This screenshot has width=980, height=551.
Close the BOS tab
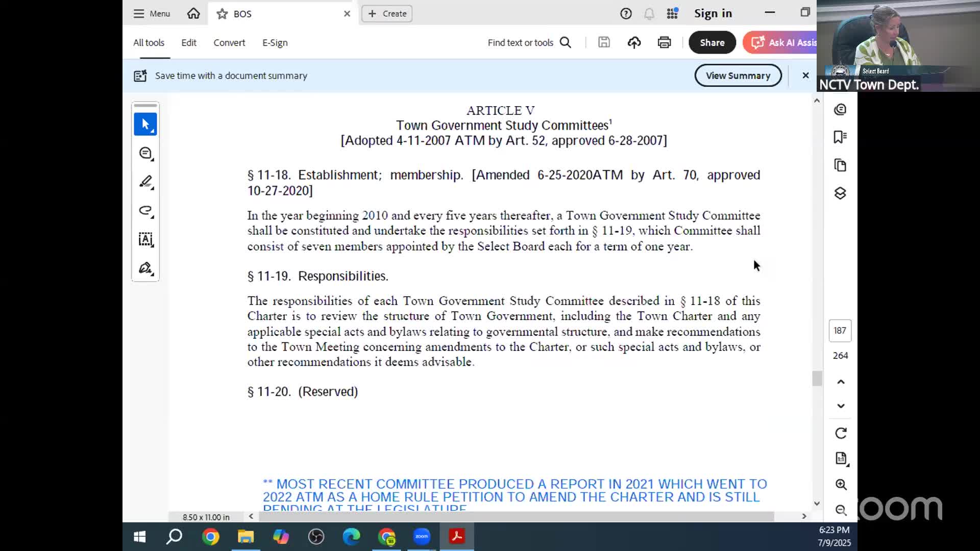tap(347, 14)
